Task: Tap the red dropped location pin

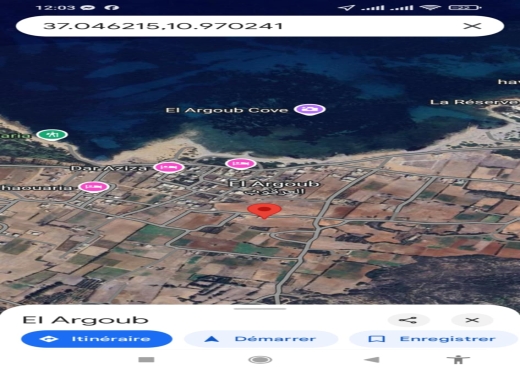Action: [x=264, y=211]
